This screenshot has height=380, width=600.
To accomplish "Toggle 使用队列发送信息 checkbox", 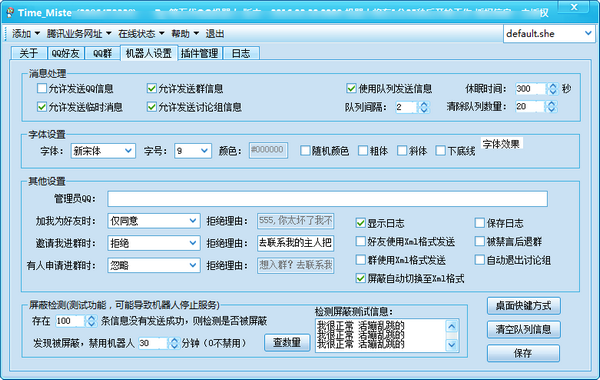I will [351, 88].
